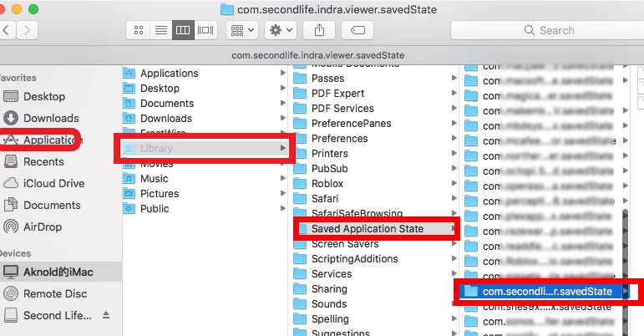Click the Sharing folder icon
The image size is (644, 336).
point(300,289)
